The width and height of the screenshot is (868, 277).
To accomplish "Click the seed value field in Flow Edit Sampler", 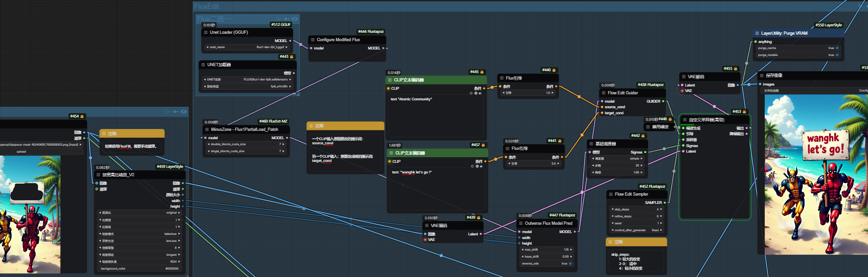I will [637, 223].
